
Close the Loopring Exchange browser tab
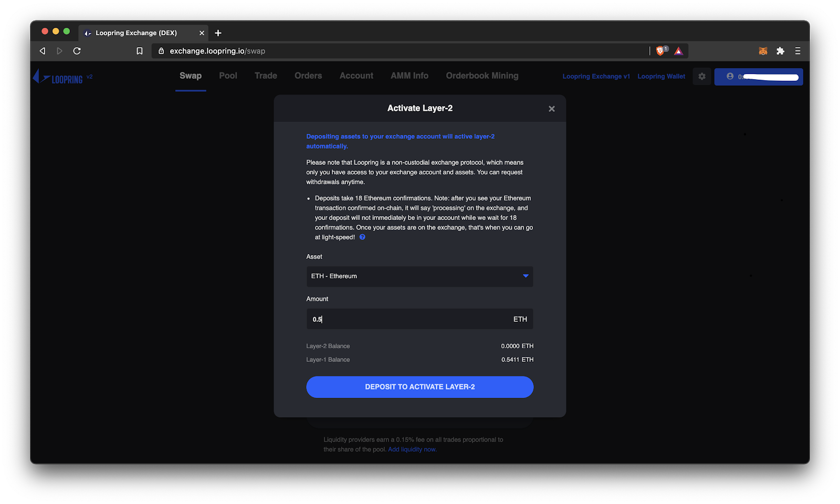(202, 33)
